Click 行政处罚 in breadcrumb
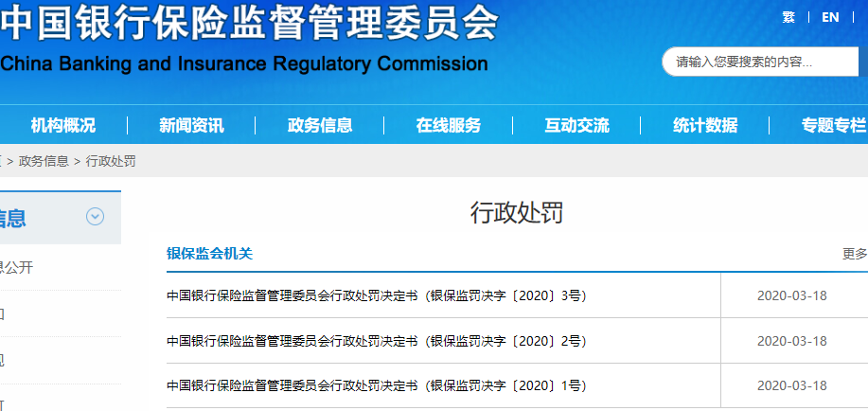Screen dimensions: 868x411 [111, 161]
